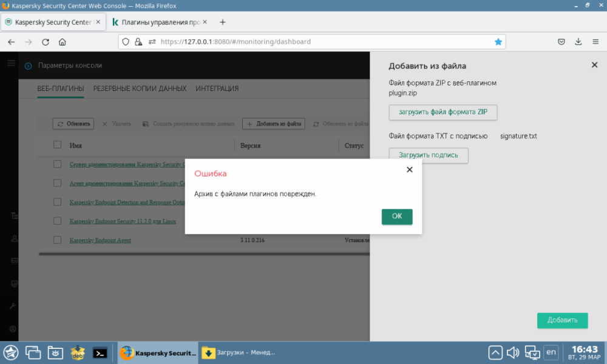607x364 pixels.
Task: Open Агент администрирования Kaspersky Security link
Action: coord(127,183)
